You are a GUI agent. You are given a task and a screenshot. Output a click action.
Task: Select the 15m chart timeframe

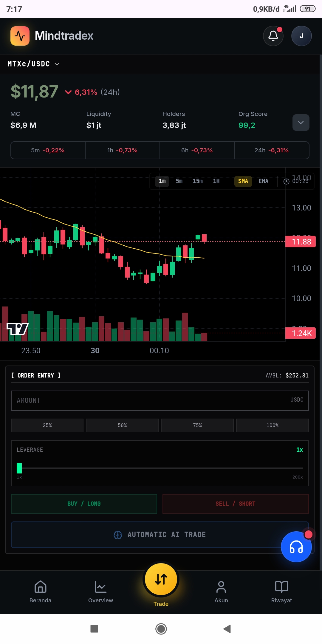click(198, 181)
